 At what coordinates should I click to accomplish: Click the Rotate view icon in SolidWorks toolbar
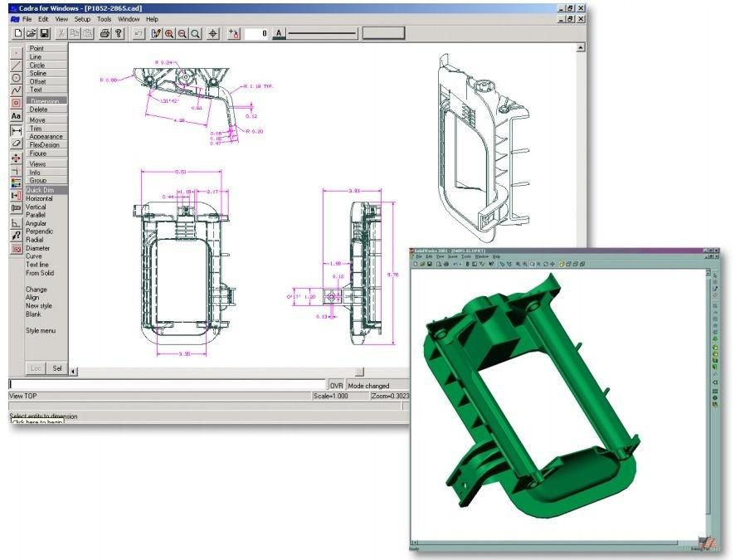(545, 265)
